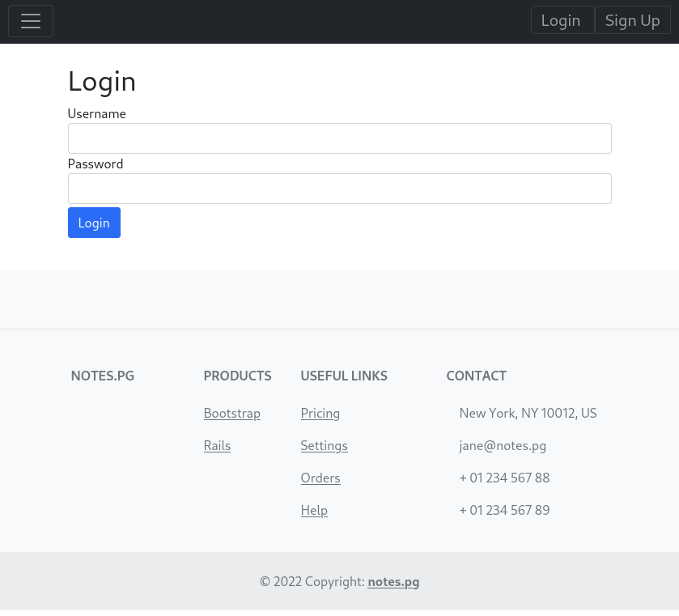The width and height of the screenshot is (679, 616).
Task: Go to the Orders link
Action: 320,478
